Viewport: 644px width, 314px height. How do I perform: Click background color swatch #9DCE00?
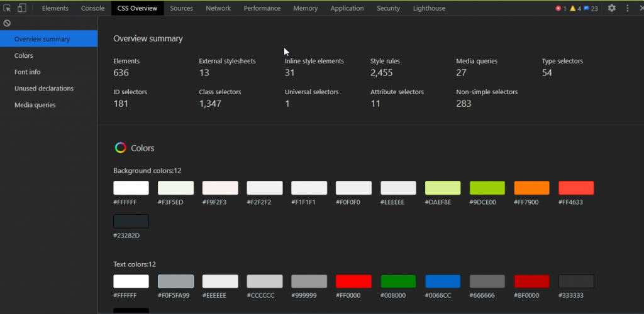click(x=487, y=188)
